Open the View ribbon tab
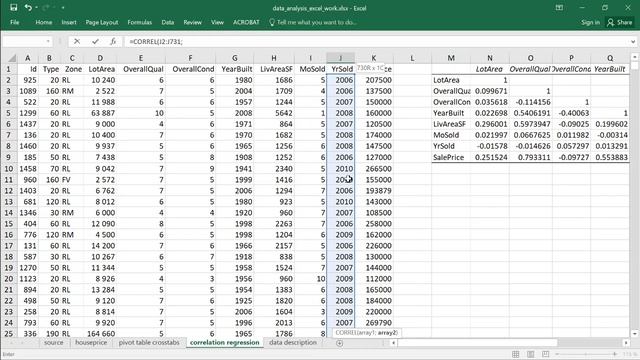The image size is (640, 360). coord(217,22)
